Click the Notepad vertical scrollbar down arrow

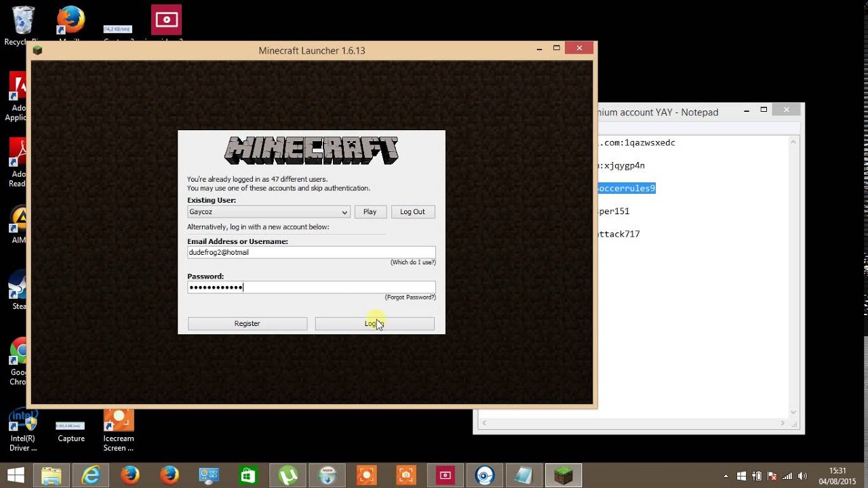(794, 412)
